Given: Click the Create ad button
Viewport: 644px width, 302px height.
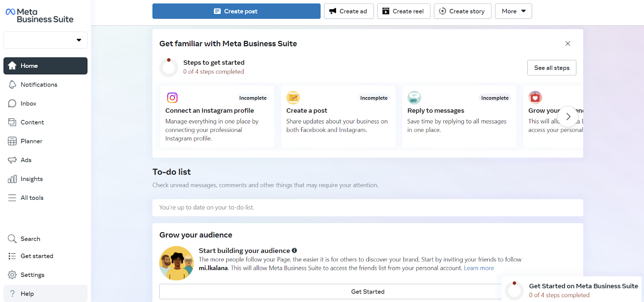Looking at the screenshot, I should (x=349, y=11).
